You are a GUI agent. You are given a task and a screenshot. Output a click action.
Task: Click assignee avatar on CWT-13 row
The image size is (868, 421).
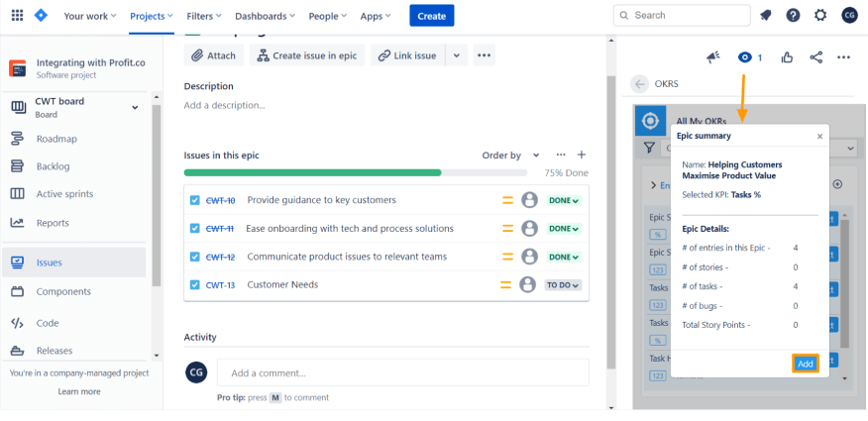527,285
